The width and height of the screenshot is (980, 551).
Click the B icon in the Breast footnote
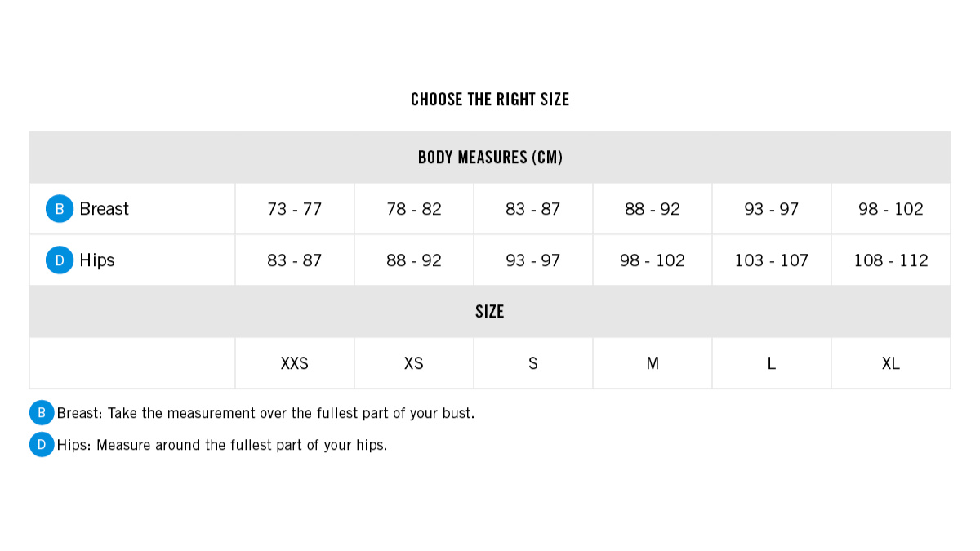click(x=42, y=413)
